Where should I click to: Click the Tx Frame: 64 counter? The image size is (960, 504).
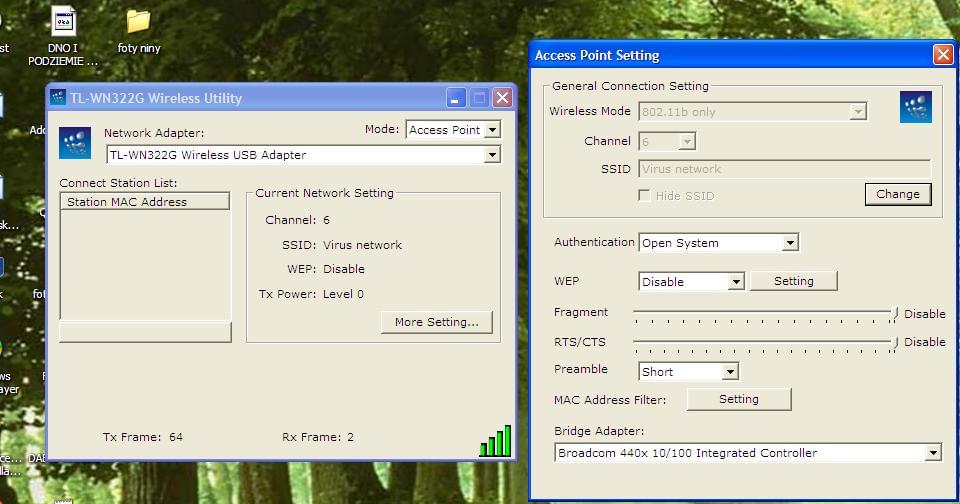(x=143, y=437)
